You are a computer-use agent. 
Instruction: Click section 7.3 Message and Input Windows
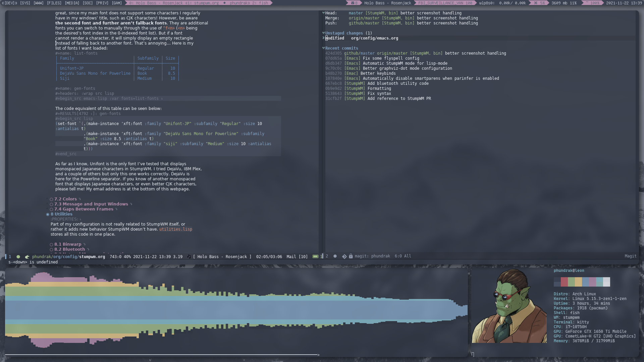point(91,204)
